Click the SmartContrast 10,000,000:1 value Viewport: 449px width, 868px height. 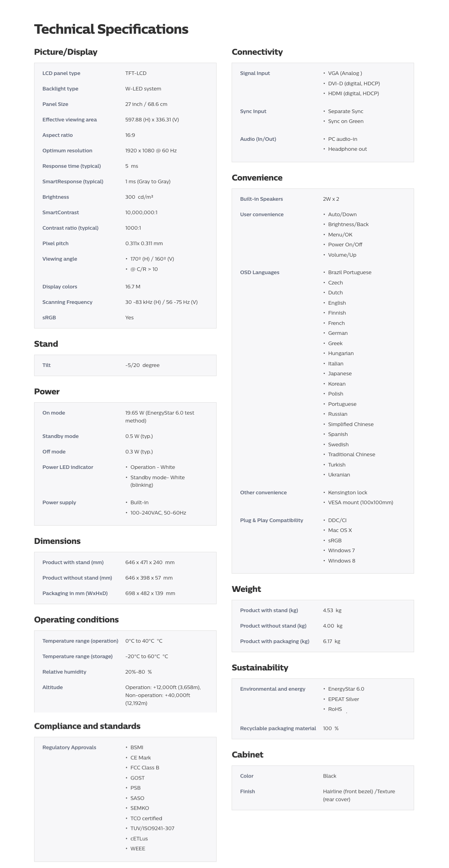[x=141, y=213]
